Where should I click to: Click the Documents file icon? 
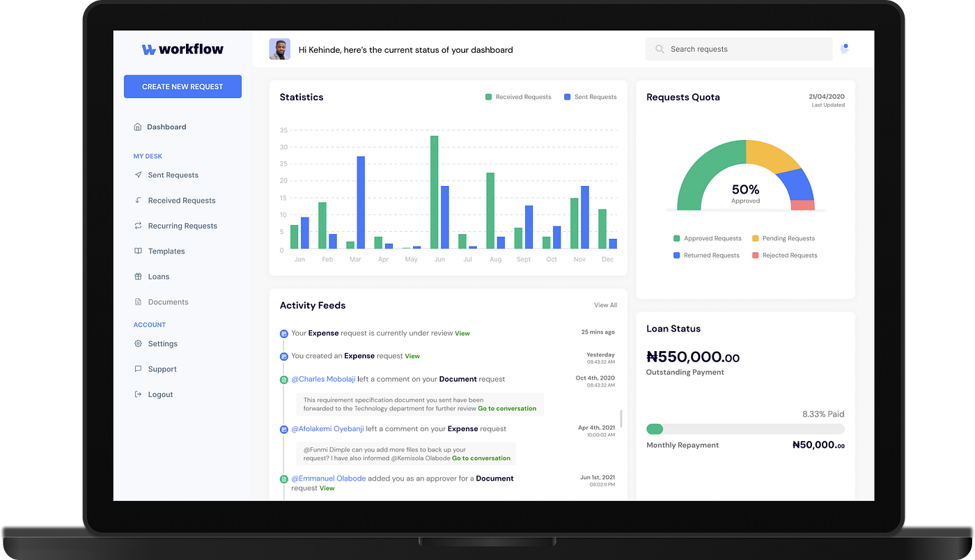point(139,302)
